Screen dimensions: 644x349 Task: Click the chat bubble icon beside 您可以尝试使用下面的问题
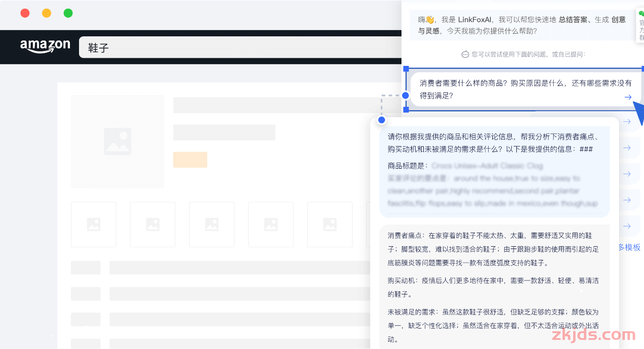click(465, 55)
